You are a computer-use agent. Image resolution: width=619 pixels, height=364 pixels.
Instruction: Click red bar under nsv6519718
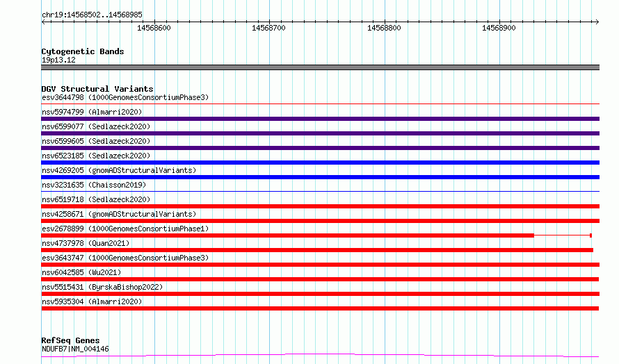tap(320, 206)
